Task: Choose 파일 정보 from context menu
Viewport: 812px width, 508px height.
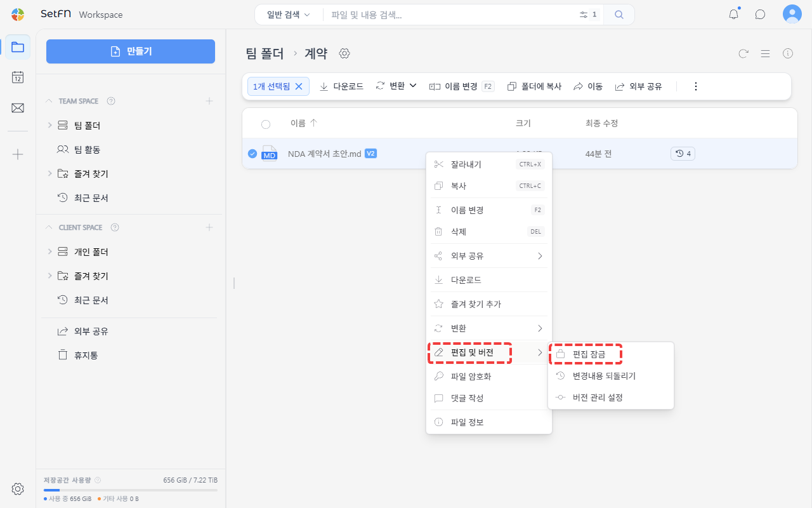Action: tap(489, 422)
